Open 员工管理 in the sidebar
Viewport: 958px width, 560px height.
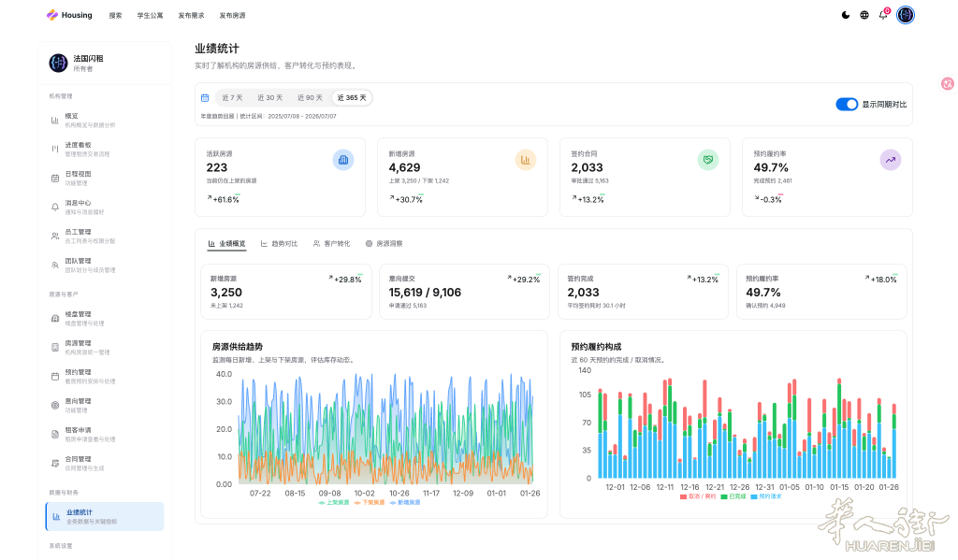[x=105, y=237]
